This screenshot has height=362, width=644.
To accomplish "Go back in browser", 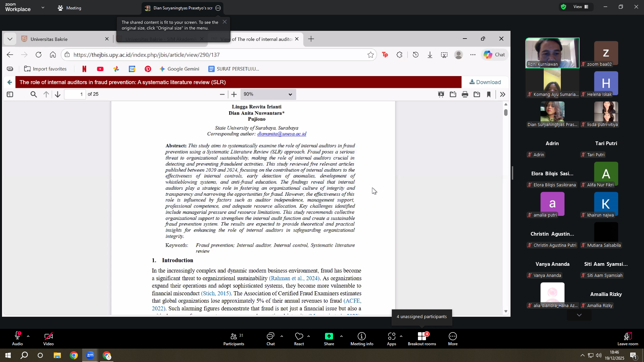I will pos(10,55).
